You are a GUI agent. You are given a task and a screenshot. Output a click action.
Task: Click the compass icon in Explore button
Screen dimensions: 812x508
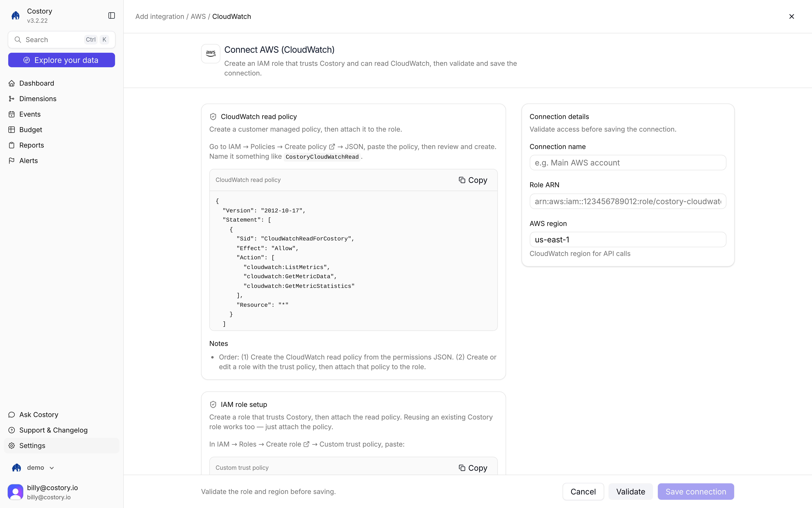click(x=26, y=60)
